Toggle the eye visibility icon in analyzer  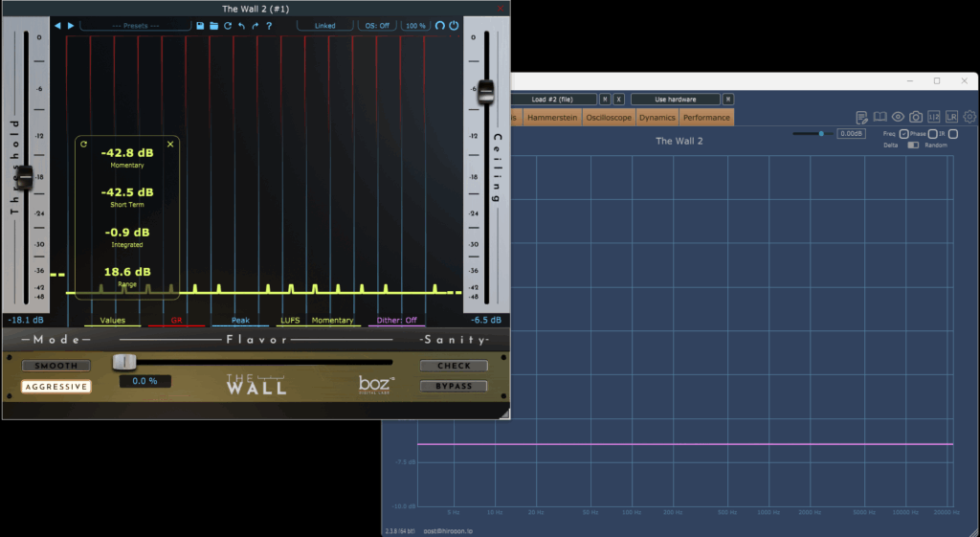pyautogui.click(x=898, y=117)
